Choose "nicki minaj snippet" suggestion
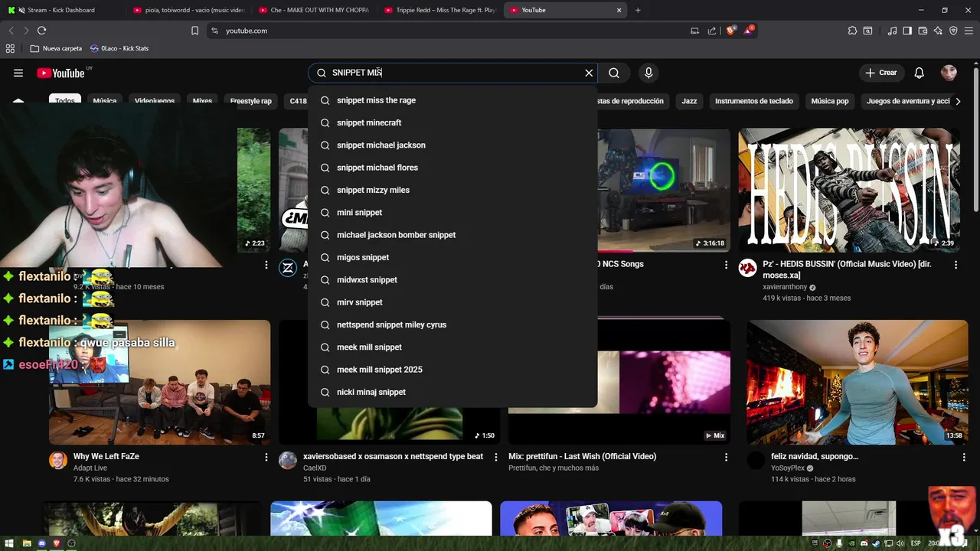The image size is (980, 551). tap(452, 392)
